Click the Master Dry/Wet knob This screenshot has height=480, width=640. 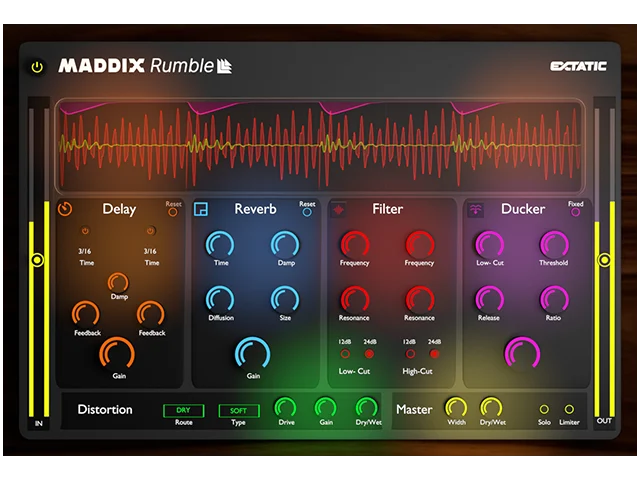pyautogui.click(x=491, y=407)
